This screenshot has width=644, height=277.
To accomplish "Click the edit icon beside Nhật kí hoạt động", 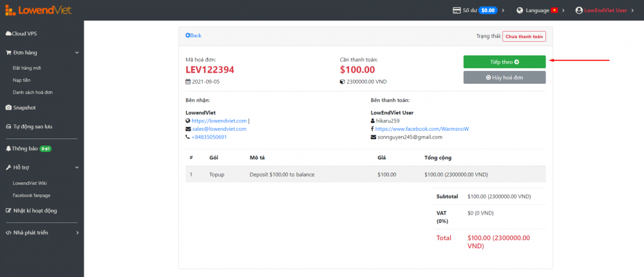I will 8,211.
